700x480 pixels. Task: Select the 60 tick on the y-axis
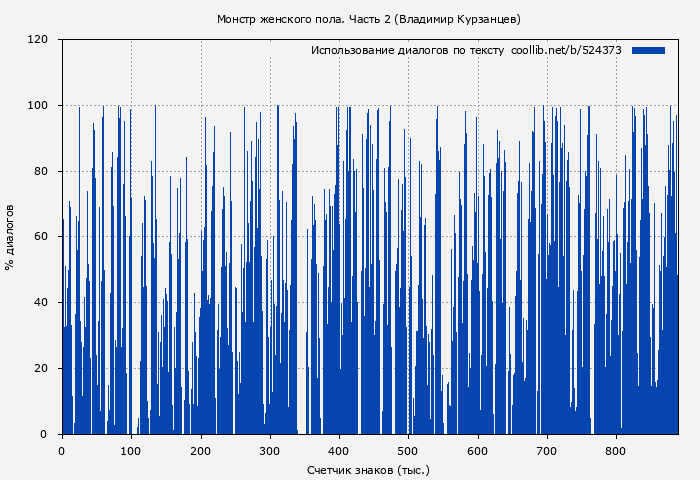click(x=41, y=237)
